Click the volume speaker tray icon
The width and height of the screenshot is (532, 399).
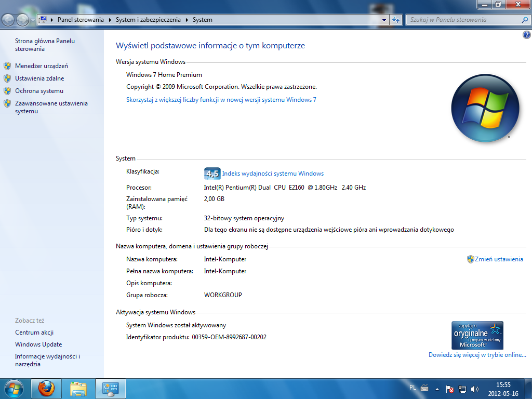pos(475,389)
